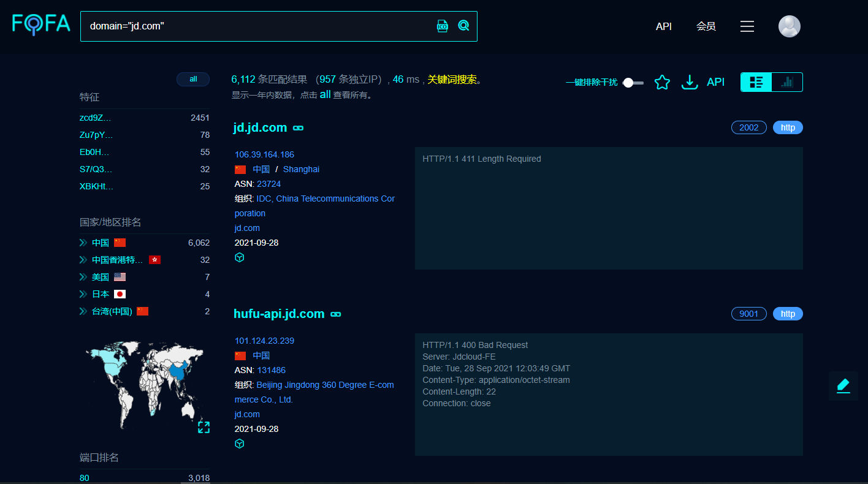Select the zcd9Z... feature filter
Image resolution: width=868 pixels, height=484 pixels.
click(x=96, y=118)
